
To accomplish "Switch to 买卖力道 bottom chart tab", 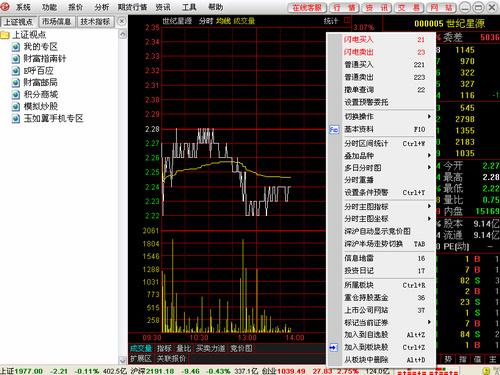I will point(210,349).
